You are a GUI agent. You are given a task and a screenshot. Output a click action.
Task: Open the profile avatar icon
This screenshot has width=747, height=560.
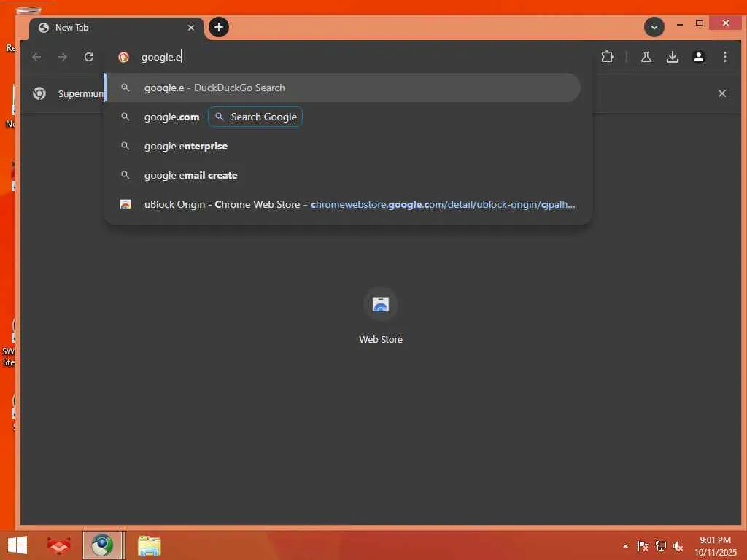pyautogui.click(x=698, y=57)
